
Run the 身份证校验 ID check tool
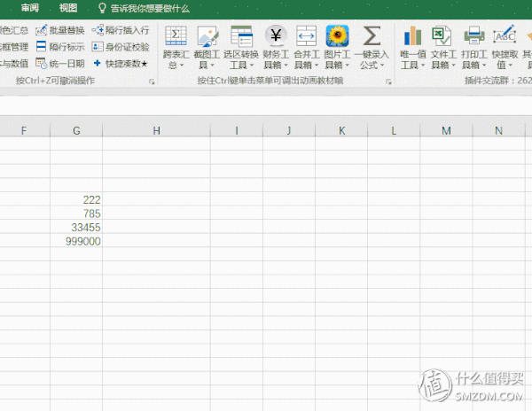[98, 47]
